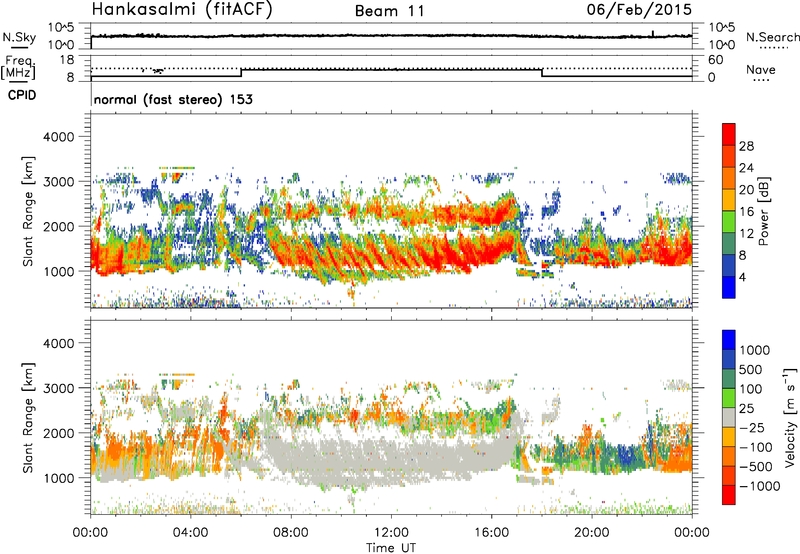
Task: Click the 'Nave' legend label
Action: click(761, 70)
